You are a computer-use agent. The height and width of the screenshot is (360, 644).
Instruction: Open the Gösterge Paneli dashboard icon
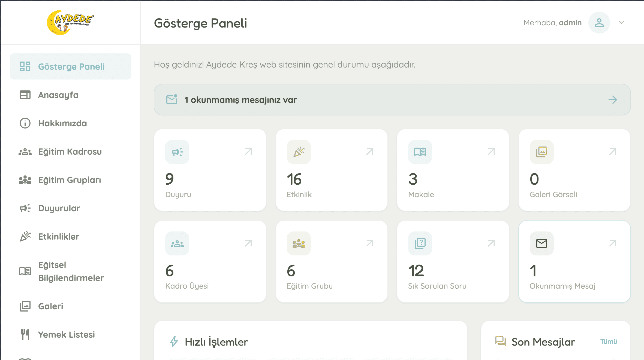(25, 66)
